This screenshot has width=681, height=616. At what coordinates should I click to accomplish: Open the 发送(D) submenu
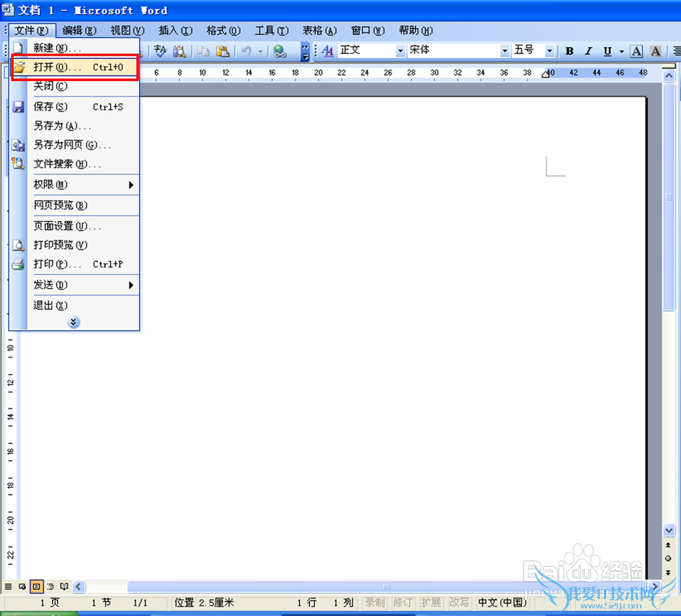point(83,285)
